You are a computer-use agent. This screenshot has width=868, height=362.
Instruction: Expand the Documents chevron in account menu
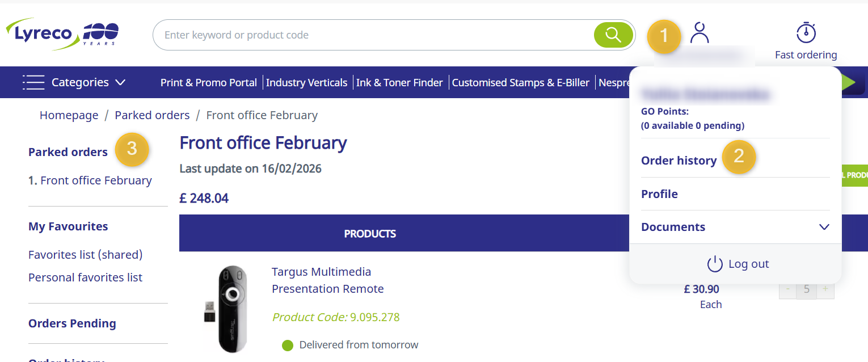pos(824,227)
